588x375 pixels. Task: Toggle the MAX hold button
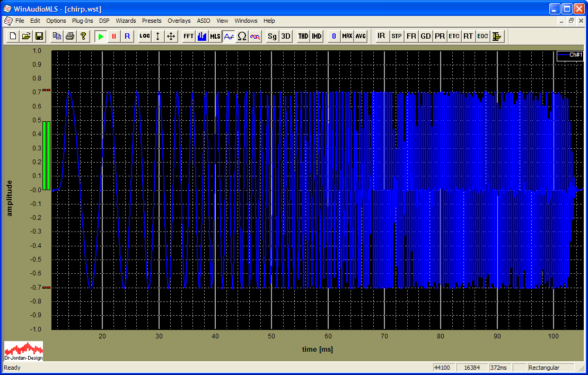coord(347,37)
